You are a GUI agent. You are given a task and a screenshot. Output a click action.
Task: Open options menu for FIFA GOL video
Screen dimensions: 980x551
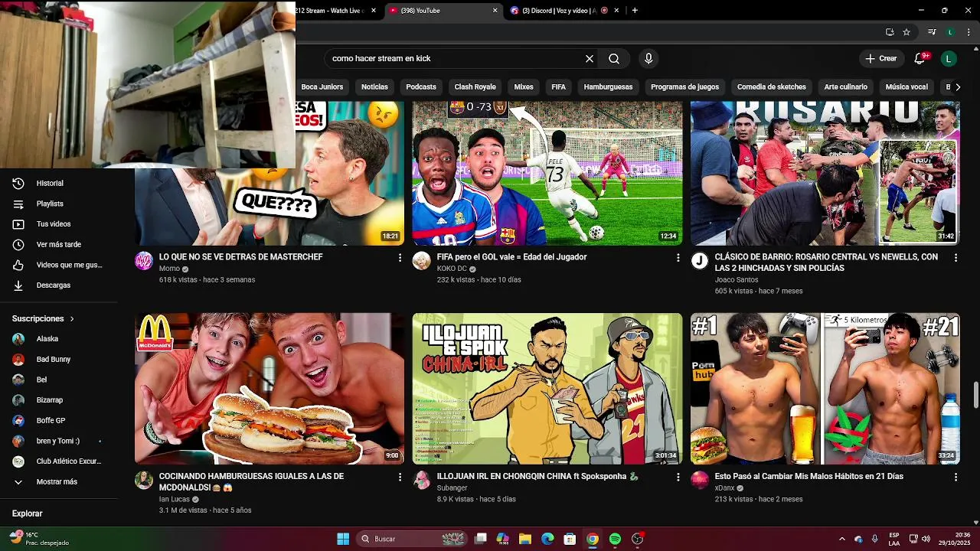[678, 258]
